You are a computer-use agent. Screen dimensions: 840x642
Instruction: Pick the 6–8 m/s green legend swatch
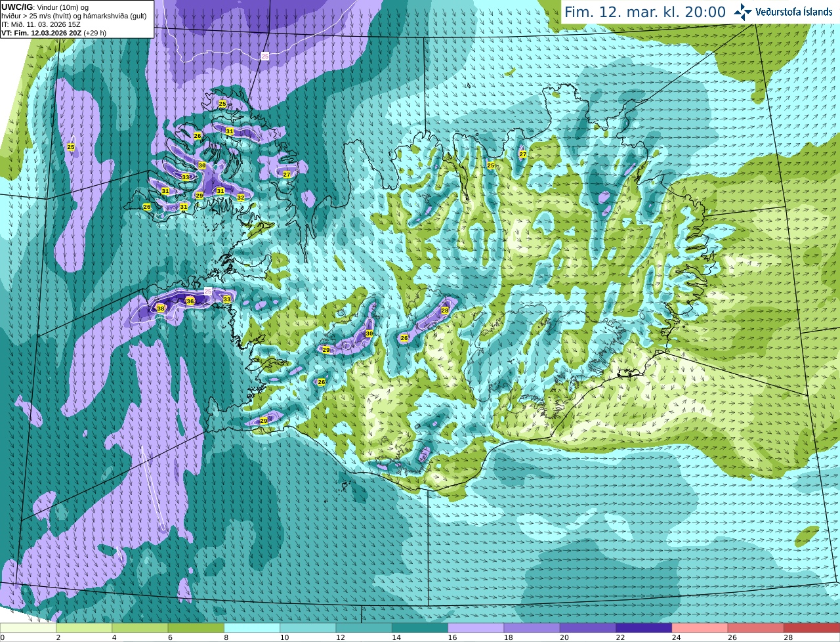click(x=196, y=628)
